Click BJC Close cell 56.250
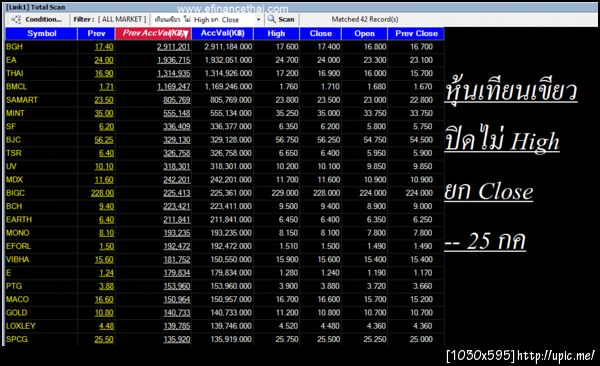The width and height of the screenshot is (600, 366). click(328, 140)
